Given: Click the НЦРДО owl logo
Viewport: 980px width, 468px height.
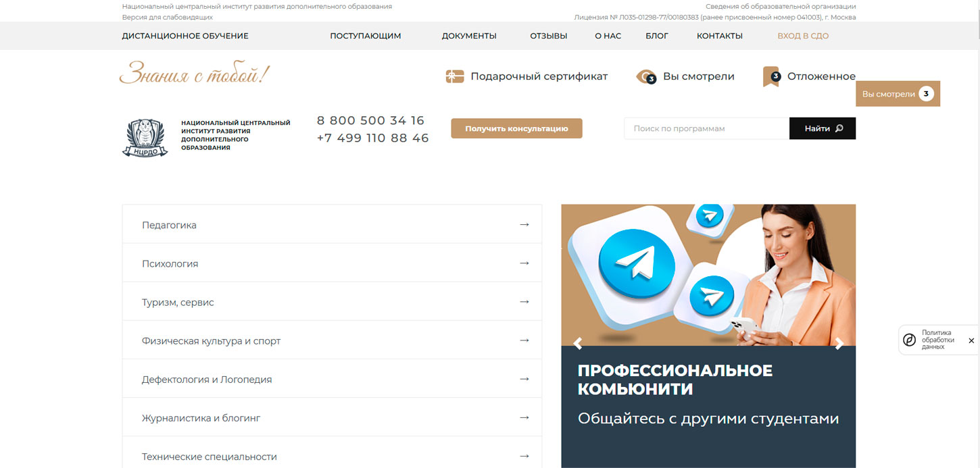Looking at the screenshot, I should point(145,138).
